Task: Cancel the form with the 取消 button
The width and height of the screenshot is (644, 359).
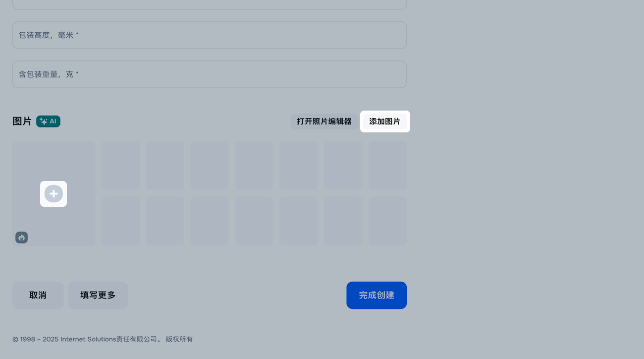Action: [38, 295]
